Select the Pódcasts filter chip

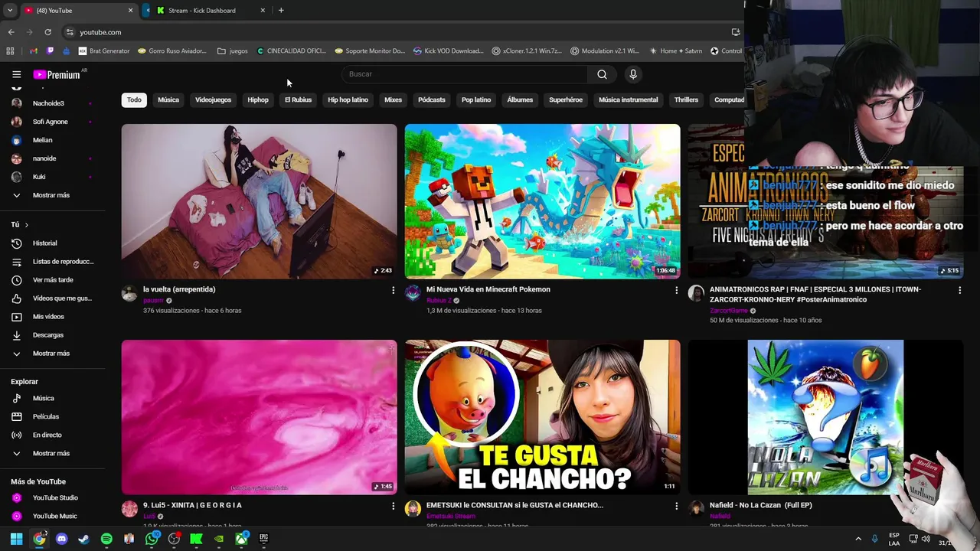coord(431,99)
